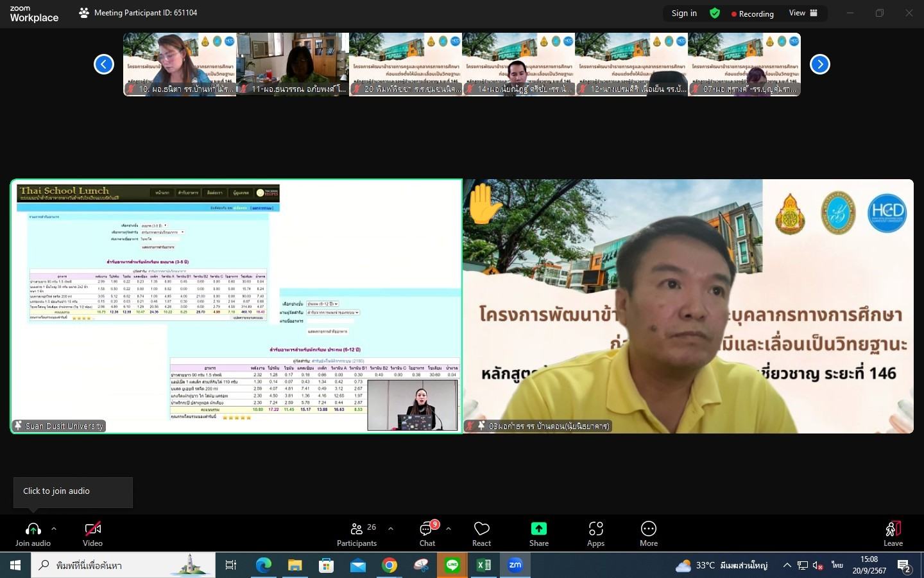Click the Suan Dusit University shared screen tile
The height and width of the screenshot is (578, 924).
pos(236,306)
